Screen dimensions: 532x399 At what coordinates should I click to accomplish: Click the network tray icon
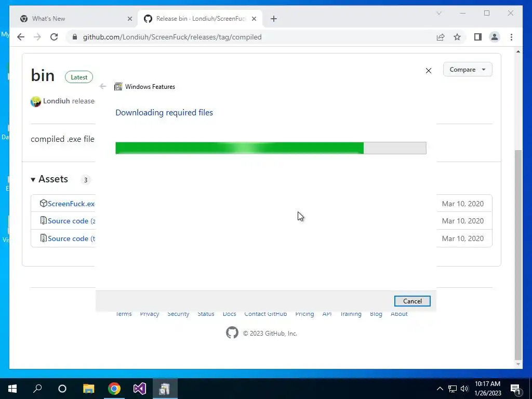pos(453,389)
